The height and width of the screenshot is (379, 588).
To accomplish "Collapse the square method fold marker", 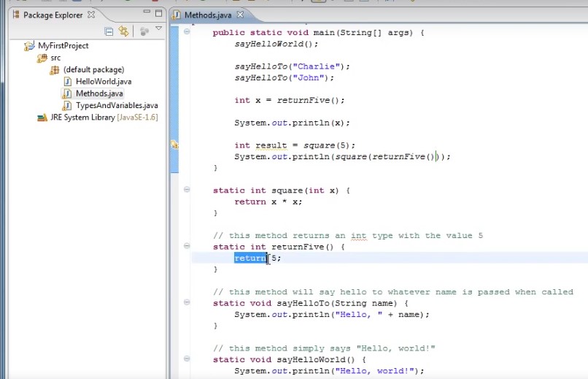I will click(x=187, y=190).
